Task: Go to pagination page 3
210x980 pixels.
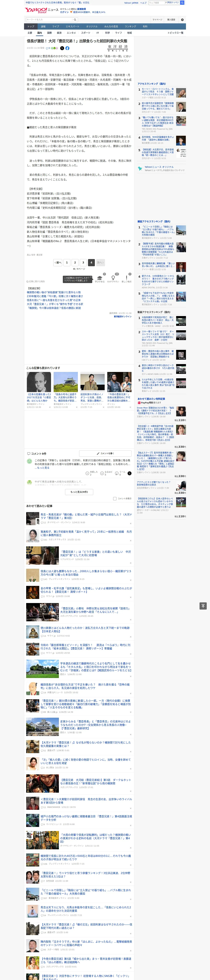Action: click(83, 262)
